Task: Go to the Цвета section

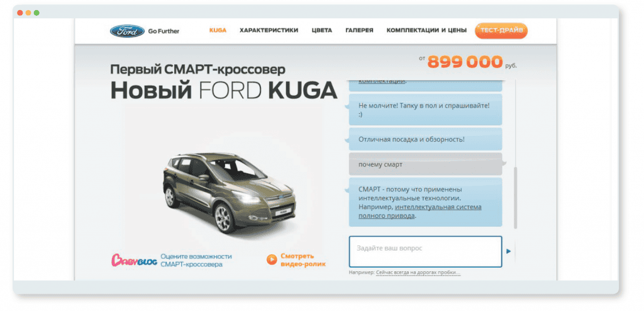Action: pos(321,30)
